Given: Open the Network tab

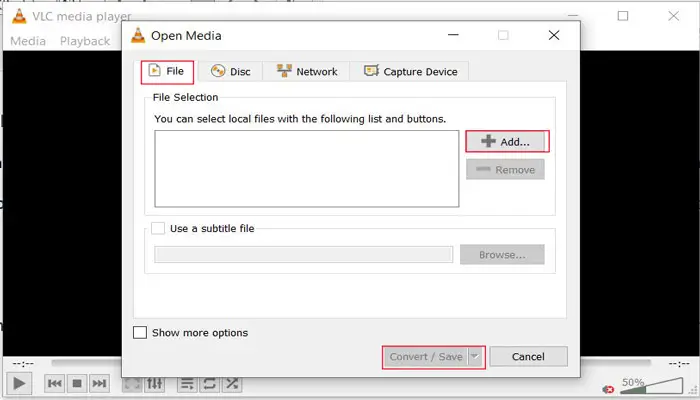Looking at the screenshot, I should click(x=307, y=71).
